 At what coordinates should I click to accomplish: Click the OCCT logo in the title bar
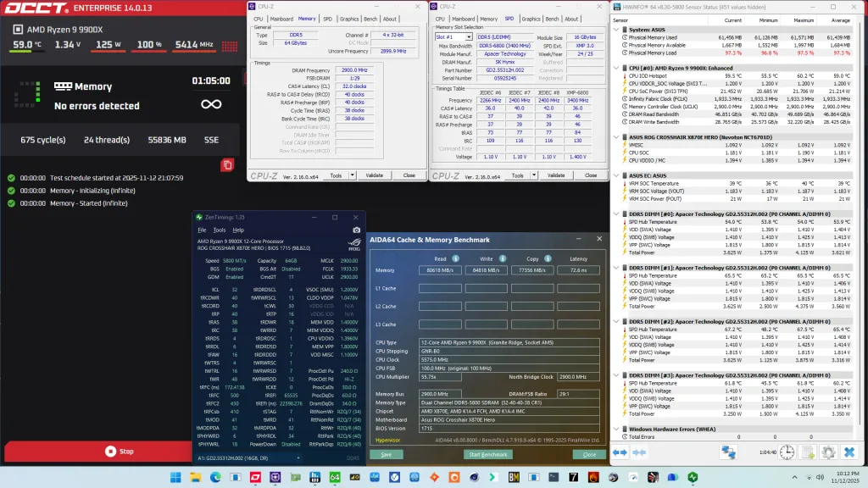34,8
